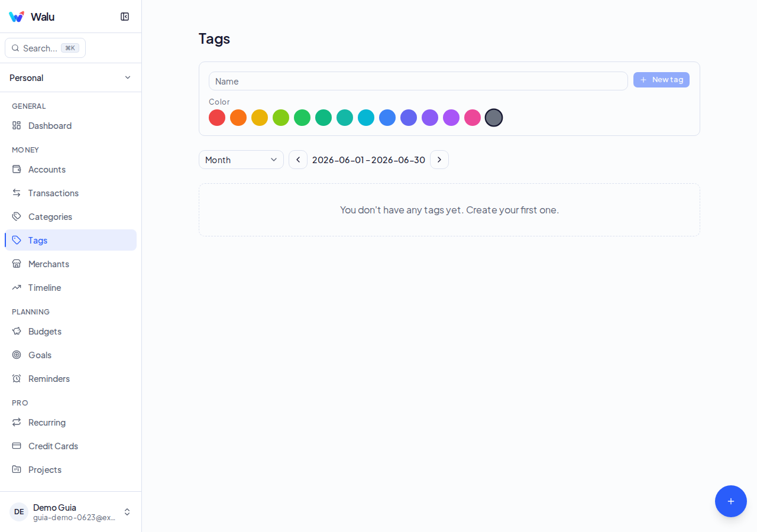
Task: Open Timeline from the sidebar
Action: click(x=70, y=287)
